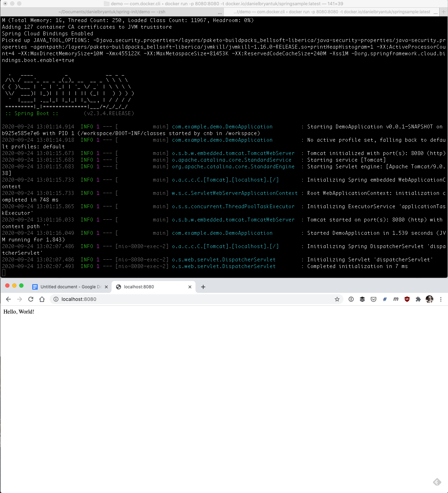448x493 pixels.
Task: Bookmark this page with the star icon
Action: pyautogui.click(x=337, y=299)
